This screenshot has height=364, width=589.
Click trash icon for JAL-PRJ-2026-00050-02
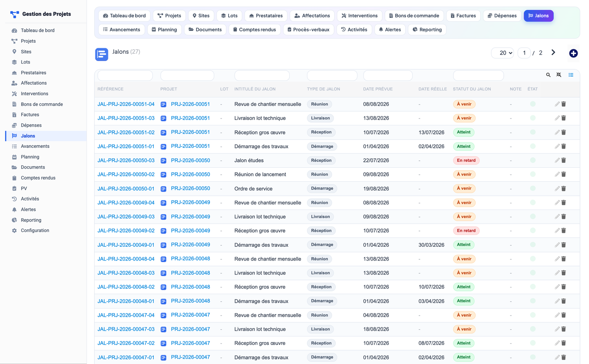pyautogui.click(x=564, y=175)
